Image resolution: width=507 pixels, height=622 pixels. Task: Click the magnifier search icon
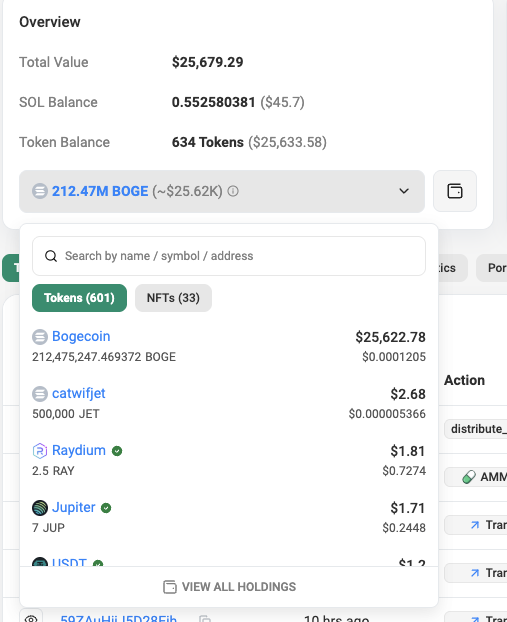point(51,256)
